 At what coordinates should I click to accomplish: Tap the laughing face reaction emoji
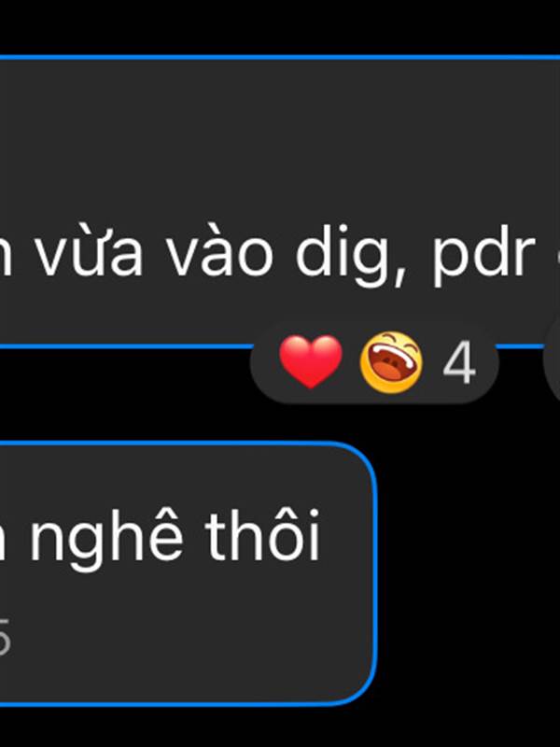[391, 362]
